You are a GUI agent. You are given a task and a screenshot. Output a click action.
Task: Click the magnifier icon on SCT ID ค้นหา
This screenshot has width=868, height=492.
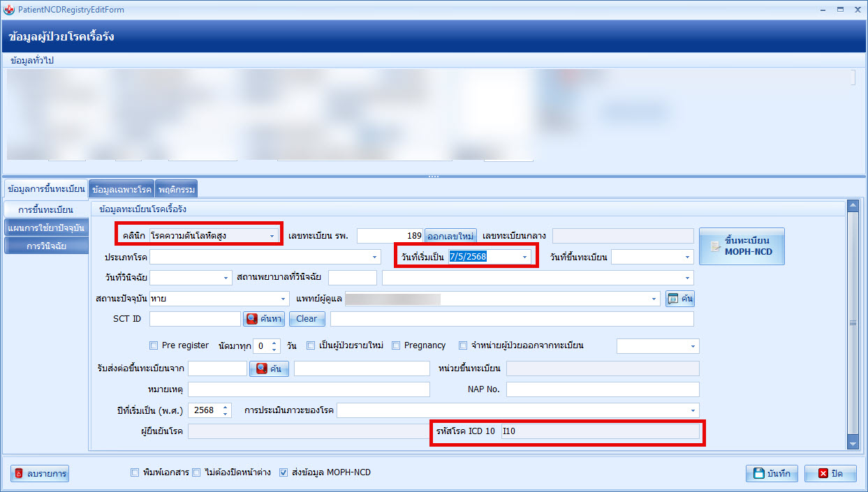(x=252, y=319)
